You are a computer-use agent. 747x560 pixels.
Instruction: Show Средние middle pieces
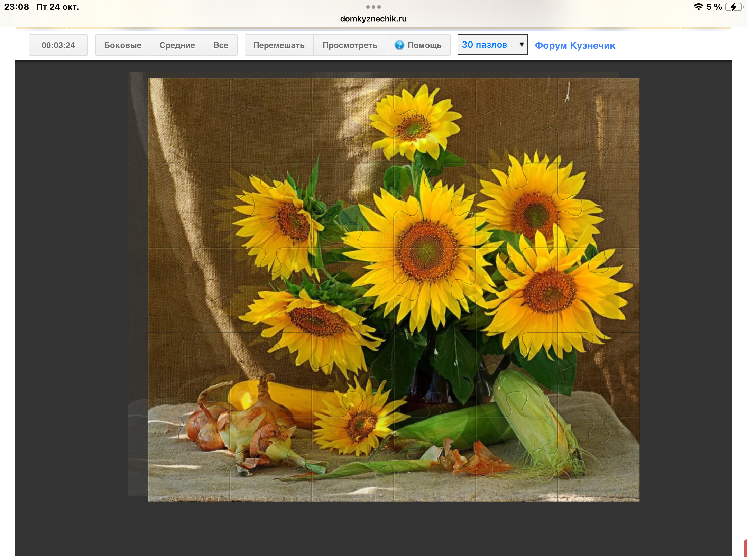pyautogui.click(x=177, y=45)
